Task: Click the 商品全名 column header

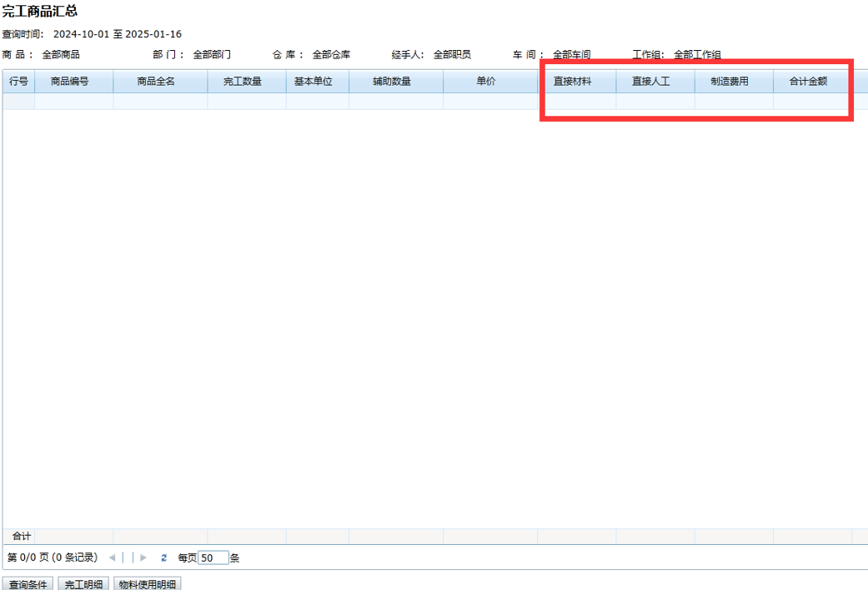Action: [159, 82]
